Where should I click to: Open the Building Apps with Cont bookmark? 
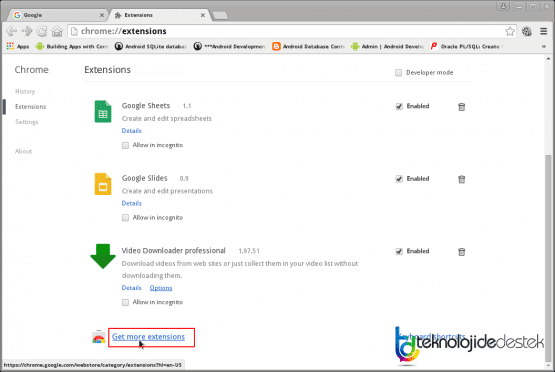click(72, 46)
